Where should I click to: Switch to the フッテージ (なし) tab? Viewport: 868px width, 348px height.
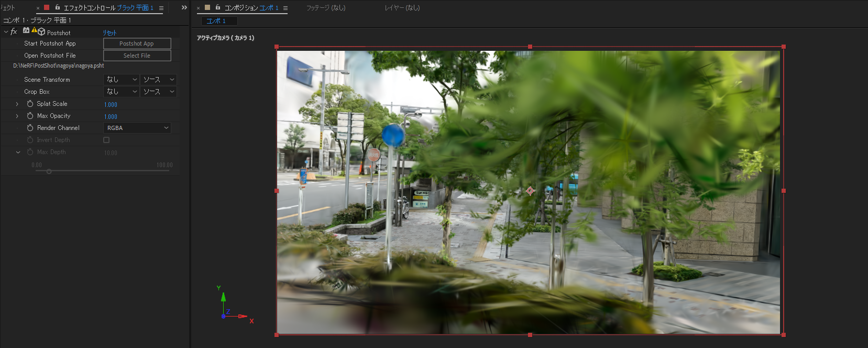326,8
